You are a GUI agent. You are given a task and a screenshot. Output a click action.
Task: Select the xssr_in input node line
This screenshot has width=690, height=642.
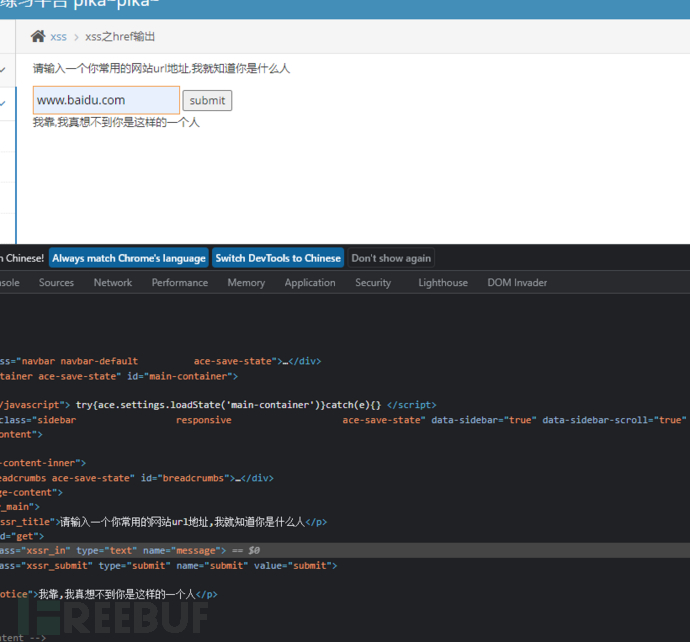345,550
